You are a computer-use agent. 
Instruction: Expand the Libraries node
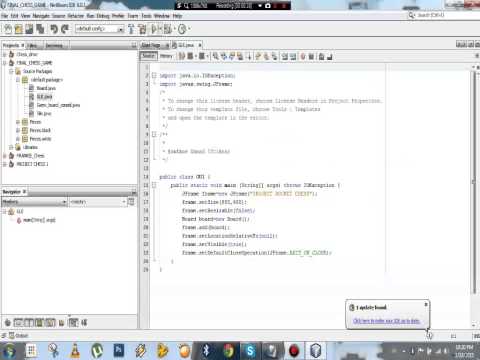(11, 147)
